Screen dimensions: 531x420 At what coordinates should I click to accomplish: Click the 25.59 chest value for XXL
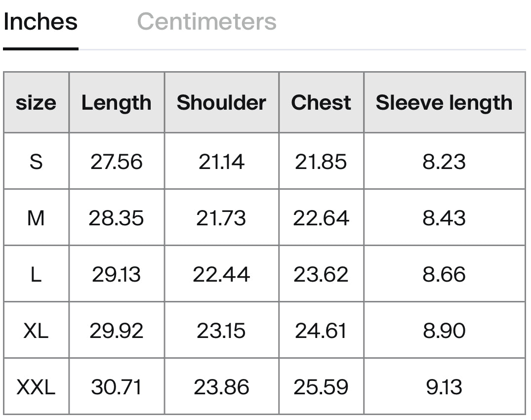click(321, 387)
